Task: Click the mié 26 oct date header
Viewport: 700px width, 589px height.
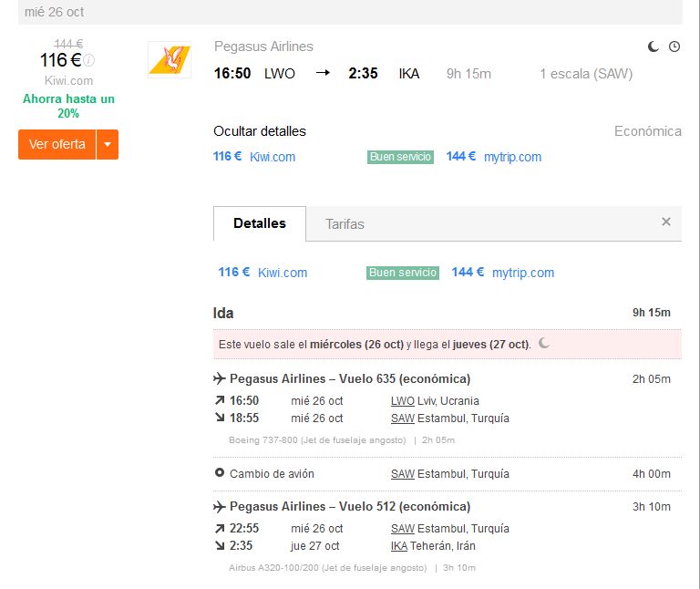Action: (54, 12)
